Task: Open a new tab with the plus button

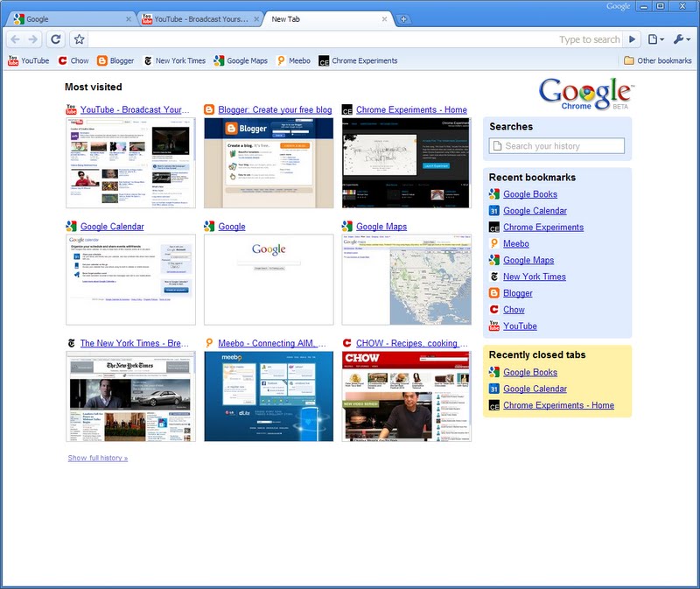Action: click(x=403, y=19)
